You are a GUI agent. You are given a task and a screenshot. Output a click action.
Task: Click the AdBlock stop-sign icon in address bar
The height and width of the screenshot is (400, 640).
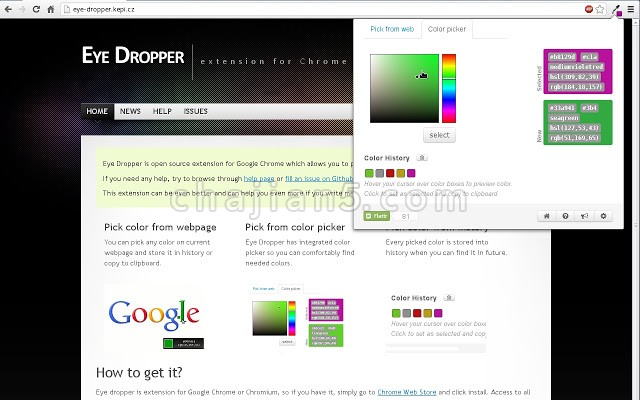pos(589,9)
